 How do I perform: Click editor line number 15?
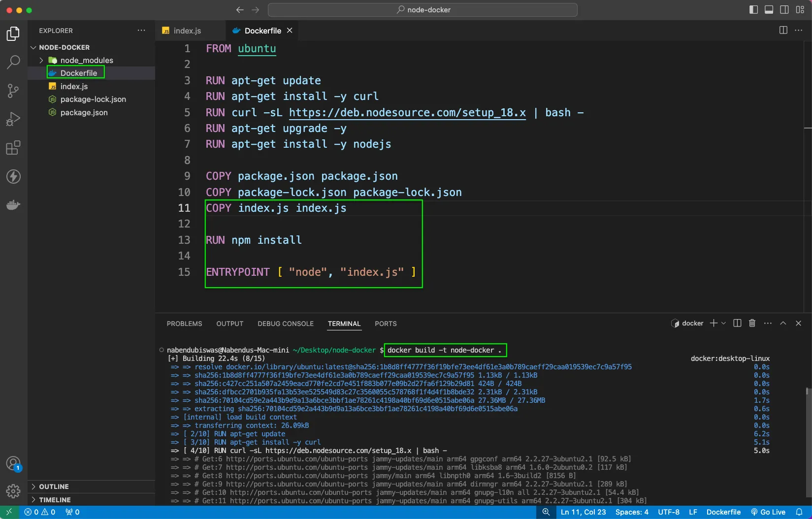pyautogui.click(x=184, y=272)
